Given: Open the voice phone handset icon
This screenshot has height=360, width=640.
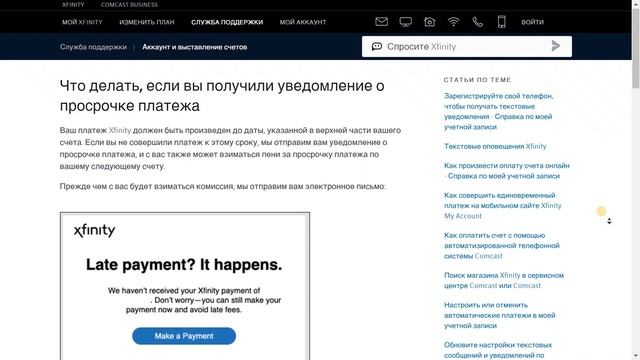Looking at the screenshot, I should tap(478, 22).
